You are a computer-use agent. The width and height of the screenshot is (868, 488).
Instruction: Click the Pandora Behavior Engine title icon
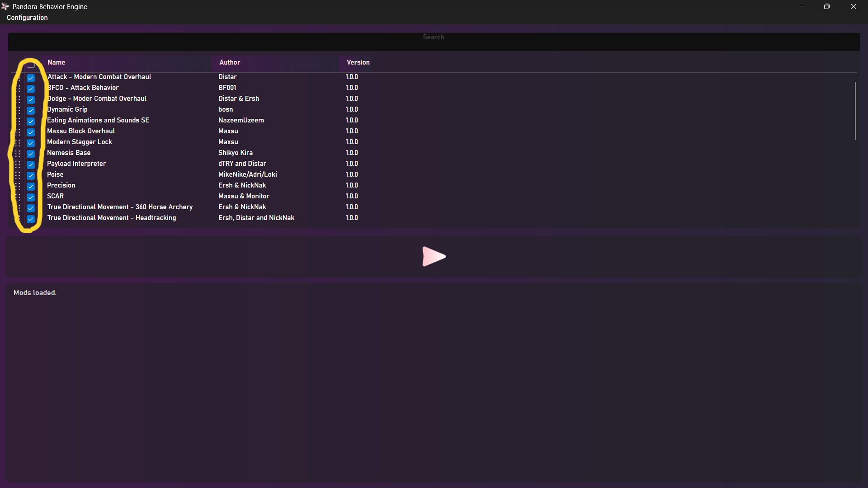(x=5, y=6)
